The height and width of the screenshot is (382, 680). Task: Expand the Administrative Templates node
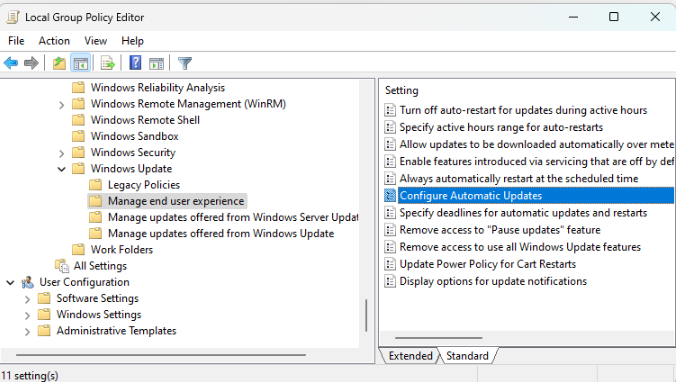(x=27, y=332)
